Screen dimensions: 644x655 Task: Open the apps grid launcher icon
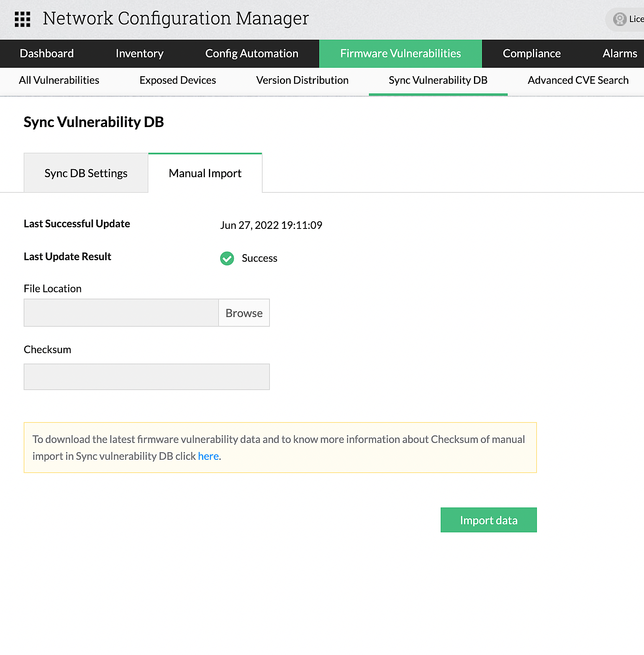[x=22, y=19]
